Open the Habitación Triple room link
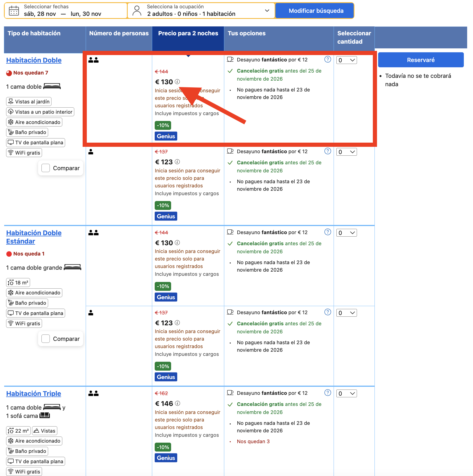This screenshot has height=476, width=473. tap(34, 394)
